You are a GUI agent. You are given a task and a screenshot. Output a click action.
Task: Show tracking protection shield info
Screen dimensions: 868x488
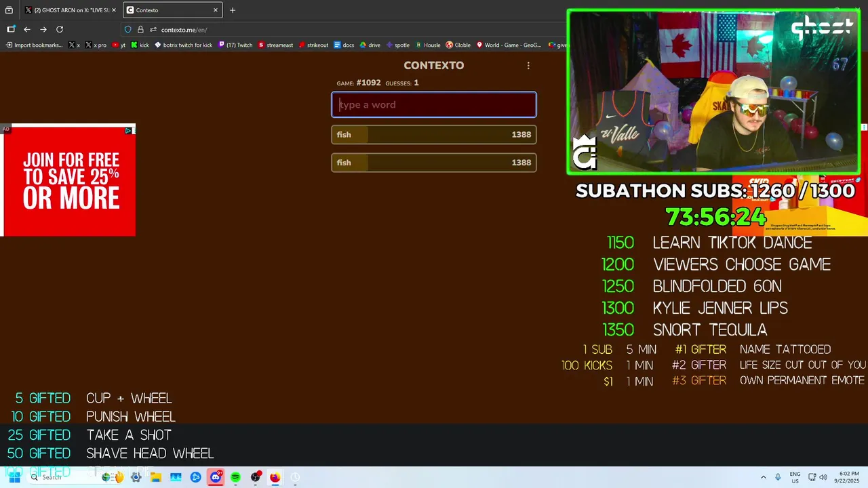pos(127,30)
